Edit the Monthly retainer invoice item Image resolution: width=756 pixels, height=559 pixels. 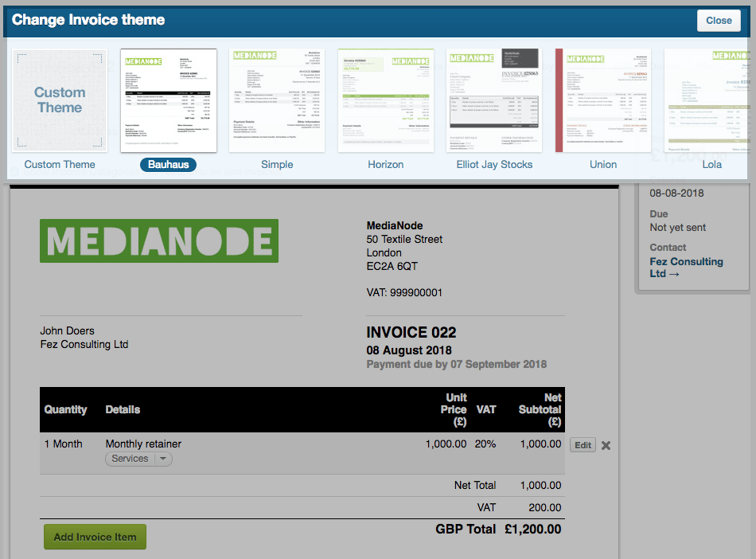[583, 445]
